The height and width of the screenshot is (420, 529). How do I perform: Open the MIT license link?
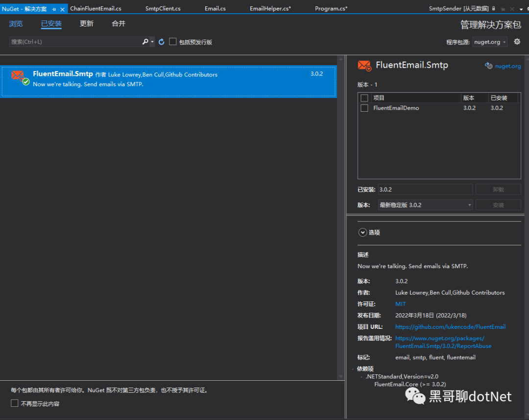401,304
